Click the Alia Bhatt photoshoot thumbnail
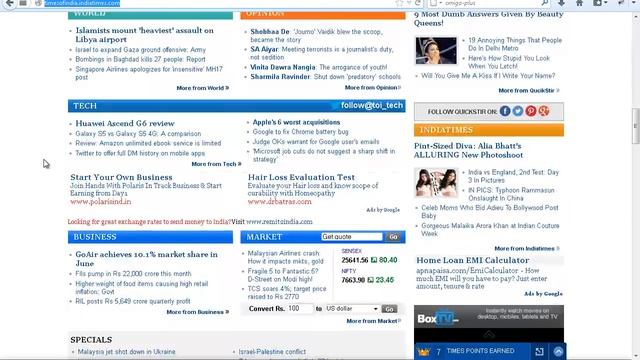Screen dimensions: 640x360 coord(436,182)
